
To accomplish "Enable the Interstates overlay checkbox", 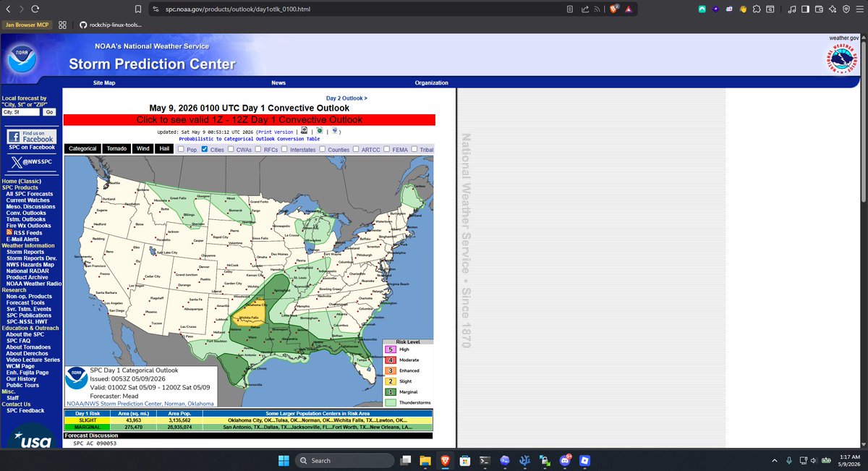I will click(284, 149).
